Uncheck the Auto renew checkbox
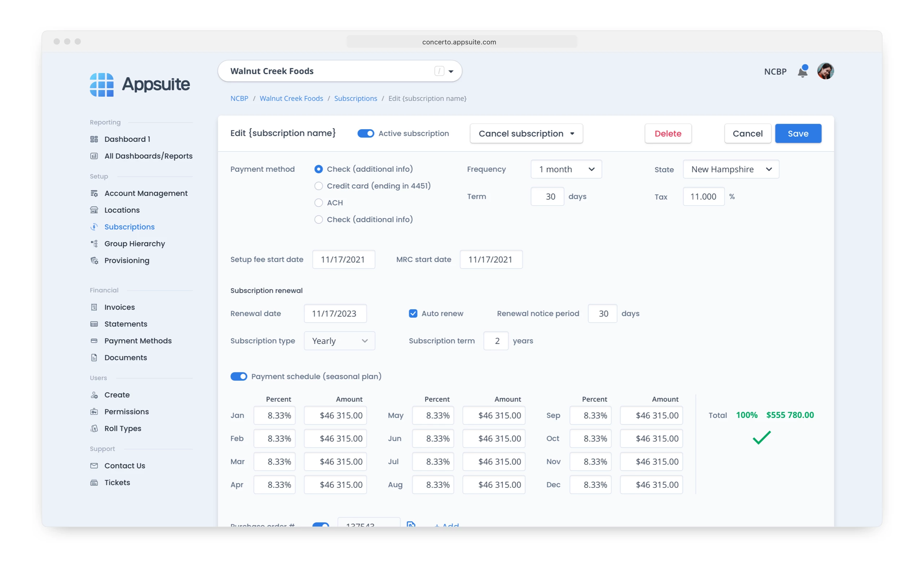Screen dimensions: 924x567 [x=413, y=314]
